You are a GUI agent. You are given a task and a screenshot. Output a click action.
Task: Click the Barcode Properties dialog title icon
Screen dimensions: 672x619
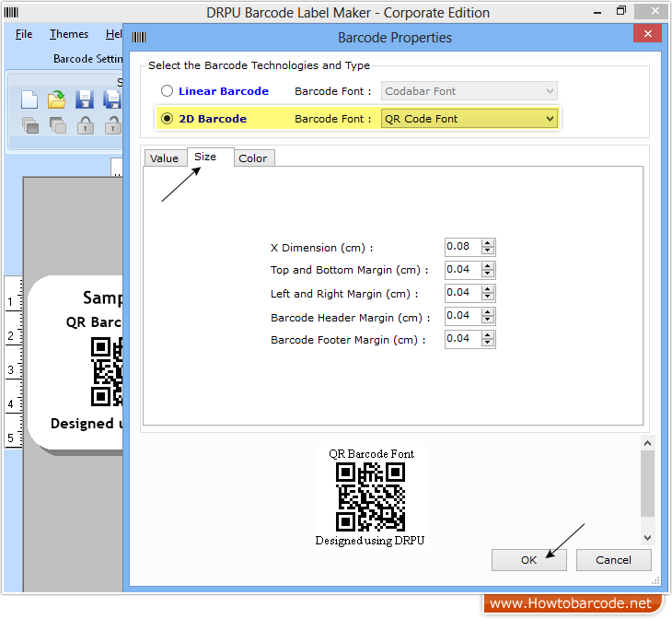139,38
